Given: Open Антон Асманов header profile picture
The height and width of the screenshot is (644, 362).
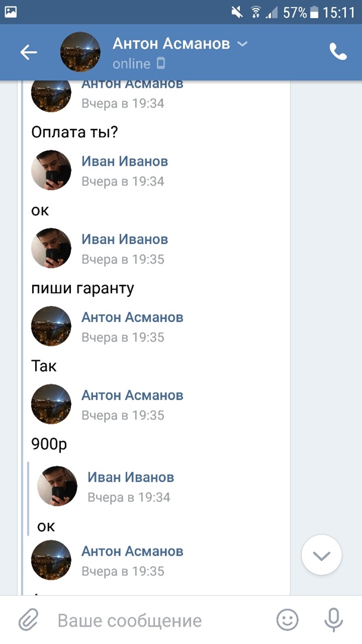Looking at the screenshot, I should [x=80, y=52].
